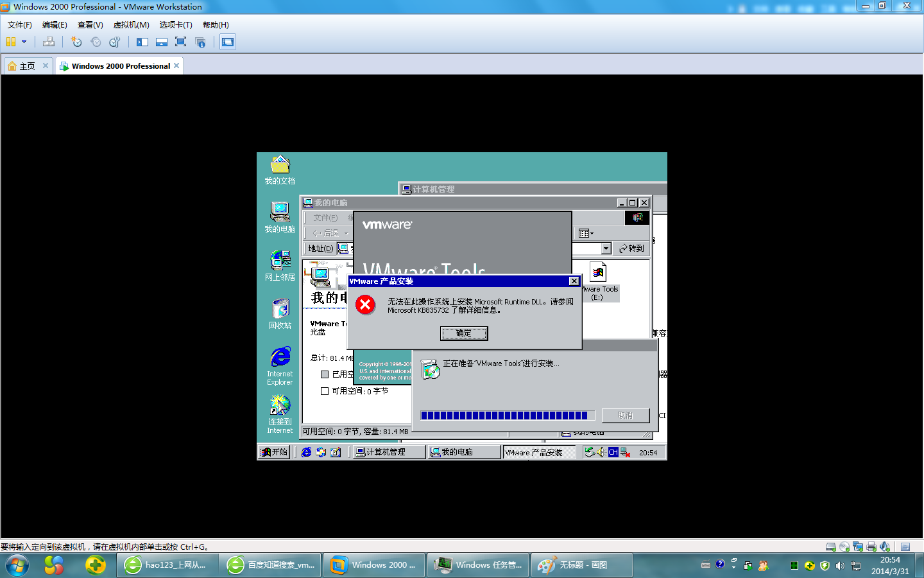
Task: Click 转到 button in 我的电脑 window
Action: click(x=631, y=248)
